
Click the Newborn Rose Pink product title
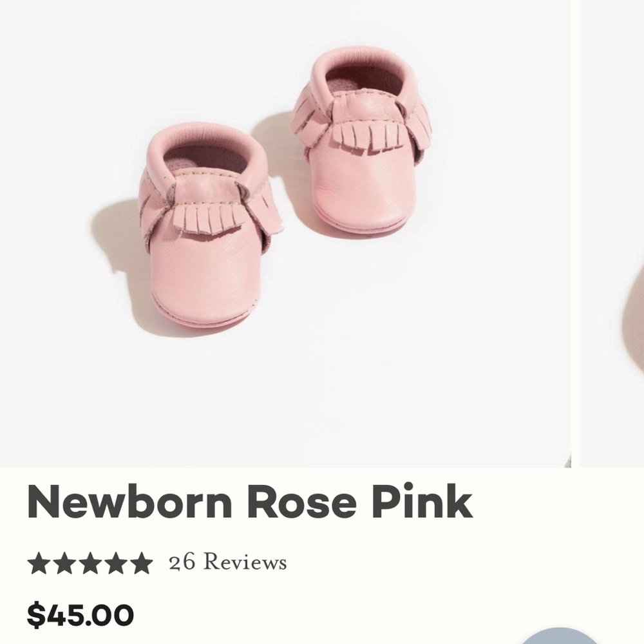[250, 502]
